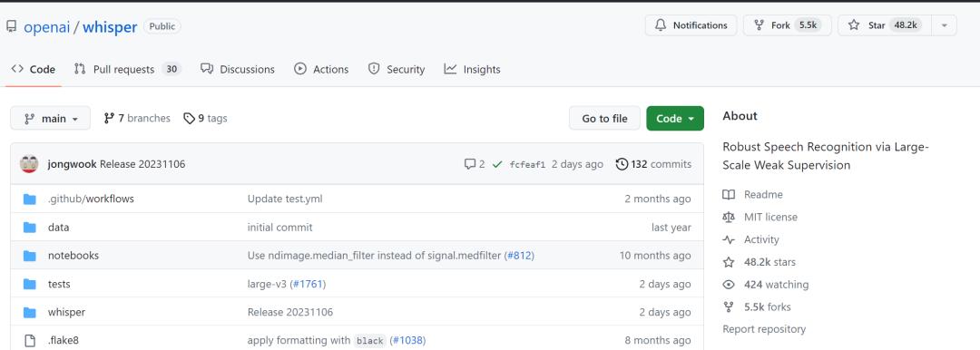980x350 pixels.
Task: Click jongwook's avatar image
Action: [29, 164]
